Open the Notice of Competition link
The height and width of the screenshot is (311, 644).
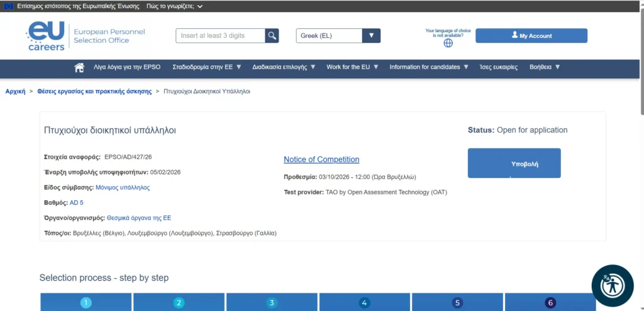321,159
